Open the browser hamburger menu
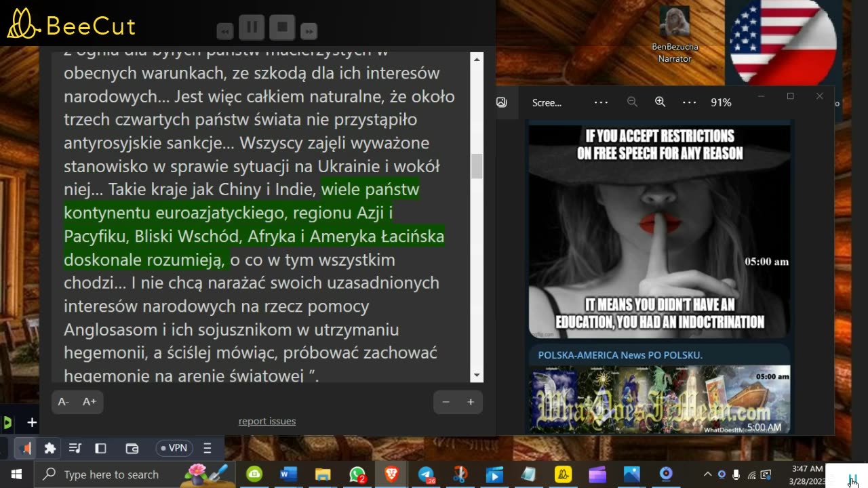 (208, 448)
